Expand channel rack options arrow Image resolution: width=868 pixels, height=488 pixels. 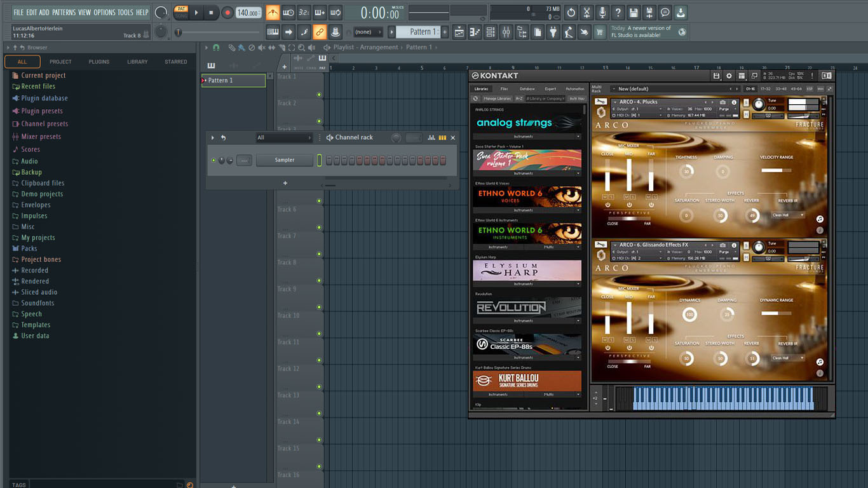[x=213, y=138]
